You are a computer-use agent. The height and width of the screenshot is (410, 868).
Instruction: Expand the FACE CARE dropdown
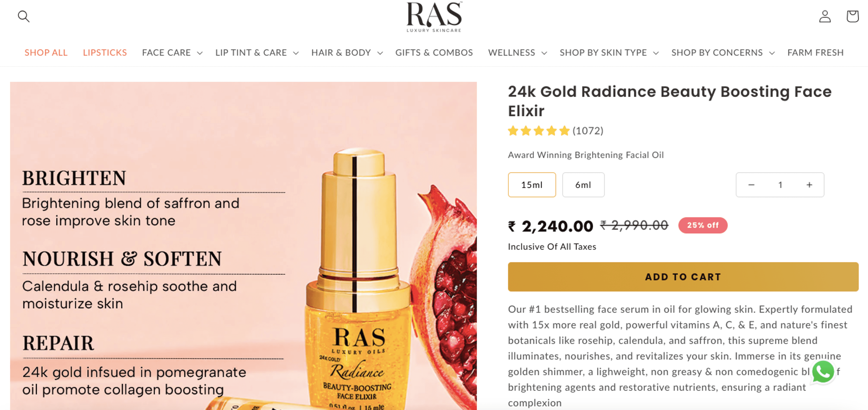[172, 53]
